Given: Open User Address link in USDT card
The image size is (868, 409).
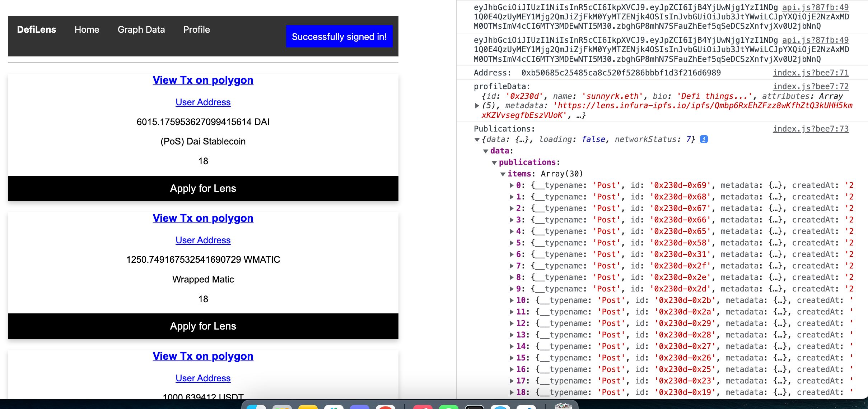Looking at the screenshot, I should point(203,378).
